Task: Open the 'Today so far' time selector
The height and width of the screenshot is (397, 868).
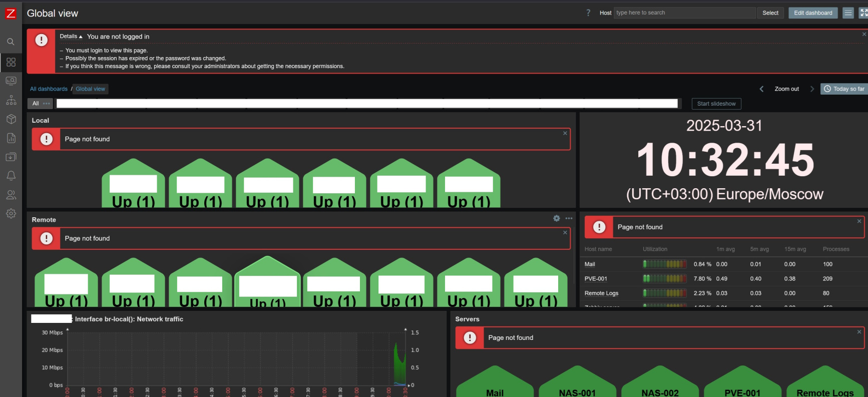Action: (844, 89)
